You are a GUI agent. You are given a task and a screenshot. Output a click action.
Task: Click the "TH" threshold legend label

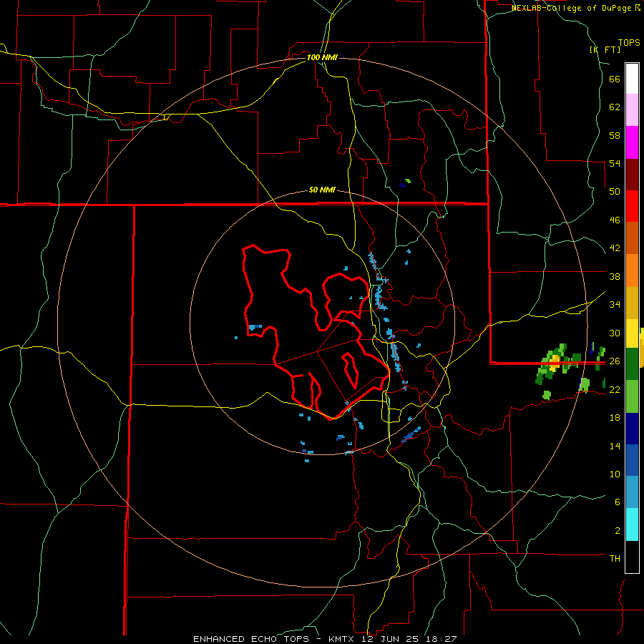point(615,558)
